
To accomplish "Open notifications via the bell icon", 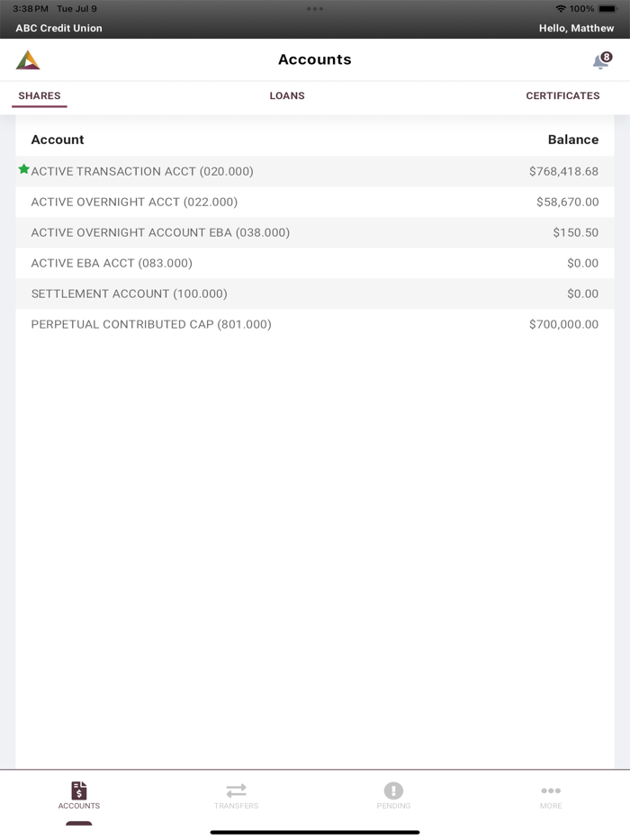I will pos(598,59).
